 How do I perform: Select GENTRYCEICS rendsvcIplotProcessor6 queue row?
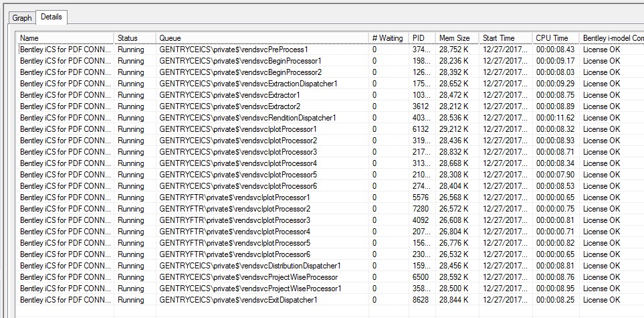[330, 186]
